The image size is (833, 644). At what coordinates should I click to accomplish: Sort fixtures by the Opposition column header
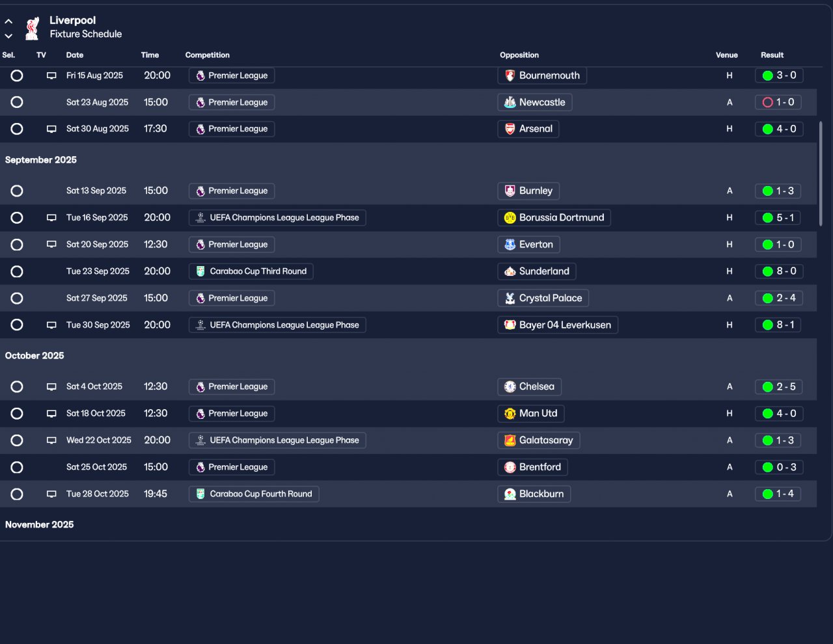(519, 55)
